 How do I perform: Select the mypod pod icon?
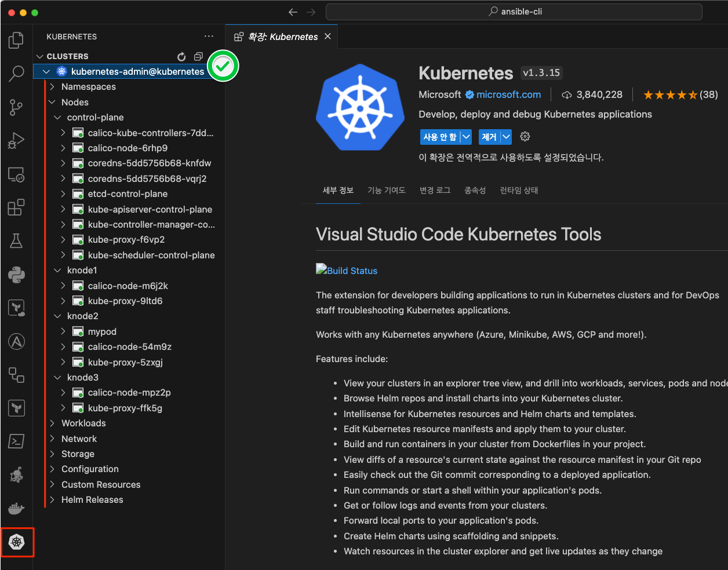pos(78,331)
